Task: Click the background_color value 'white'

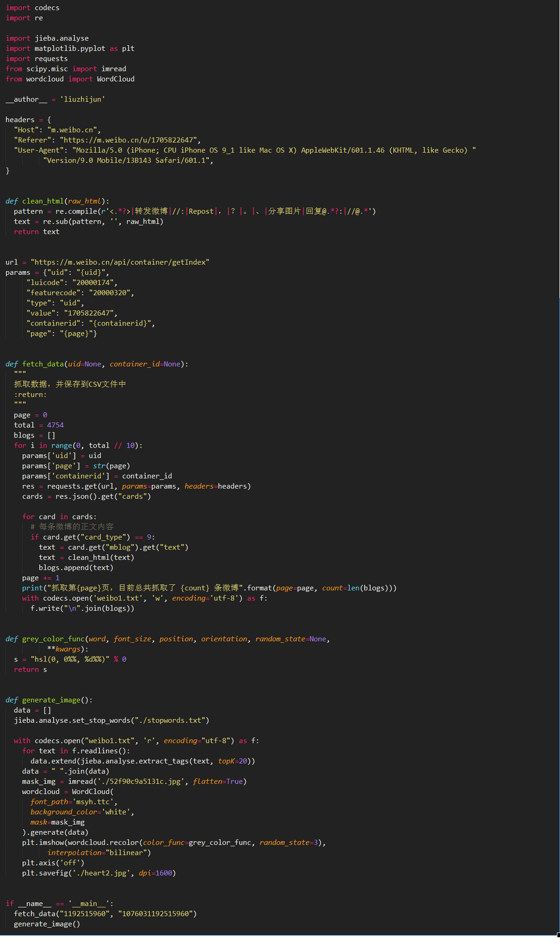Action: click(x=115, y=812)
